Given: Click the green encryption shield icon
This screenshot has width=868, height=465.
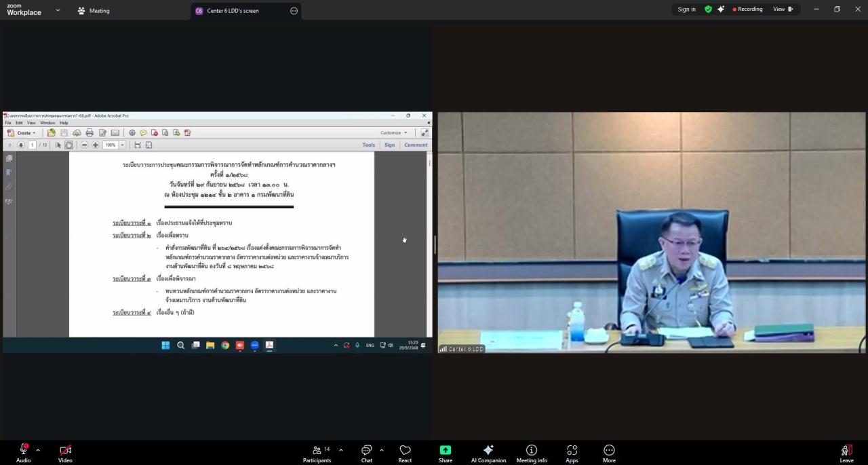Looking at the screenshot, I should point(709,10).
